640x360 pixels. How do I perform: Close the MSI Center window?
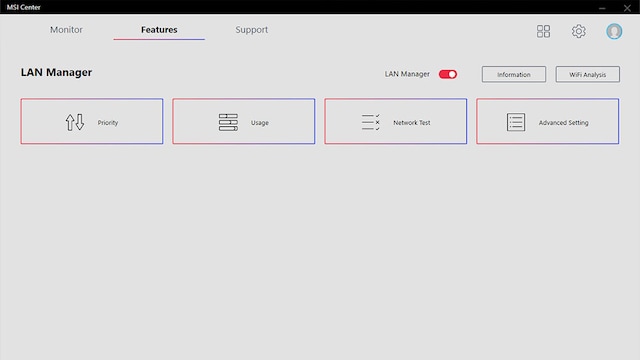627,7
